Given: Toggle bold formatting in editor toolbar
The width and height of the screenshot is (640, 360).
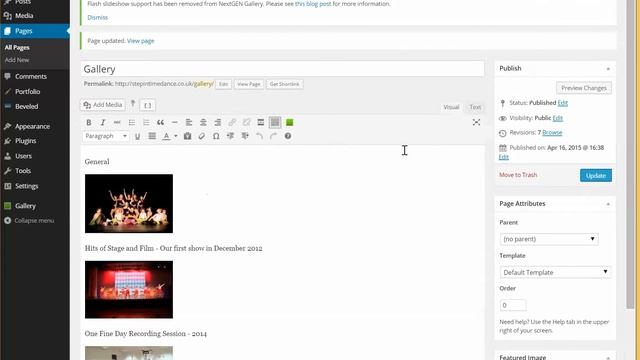Looking at the screenshot, I should (x=89, y=122).
